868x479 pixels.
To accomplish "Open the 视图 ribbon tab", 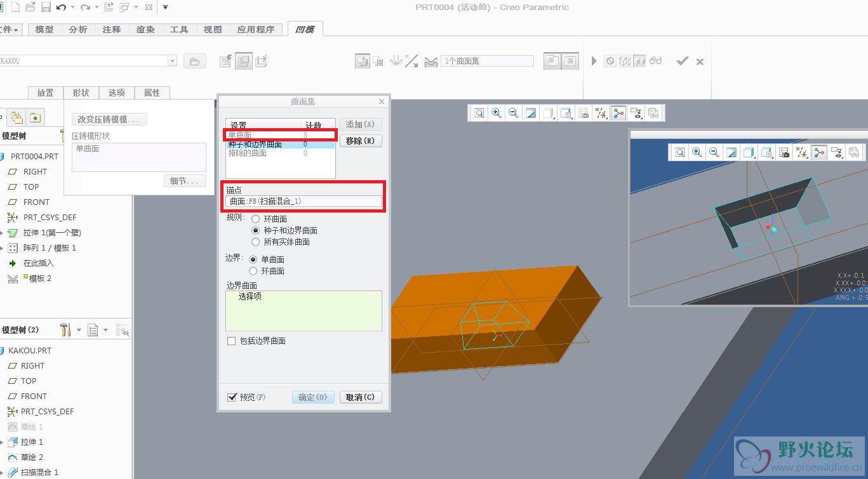I will [213, 29].
